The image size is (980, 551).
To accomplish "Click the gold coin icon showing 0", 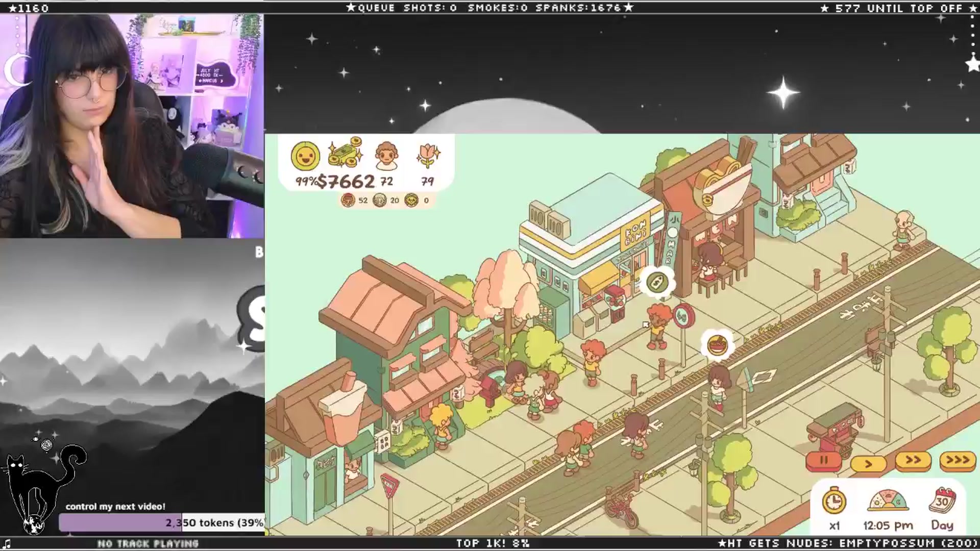I will 411,200.
